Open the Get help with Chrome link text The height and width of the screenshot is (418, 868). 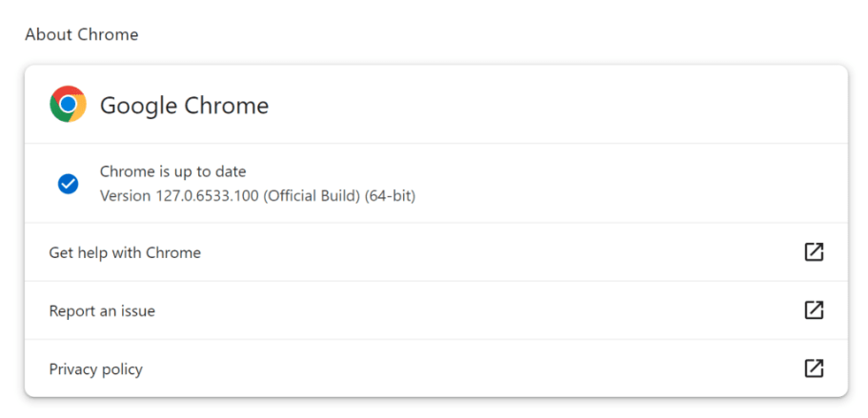pos(125,253)
